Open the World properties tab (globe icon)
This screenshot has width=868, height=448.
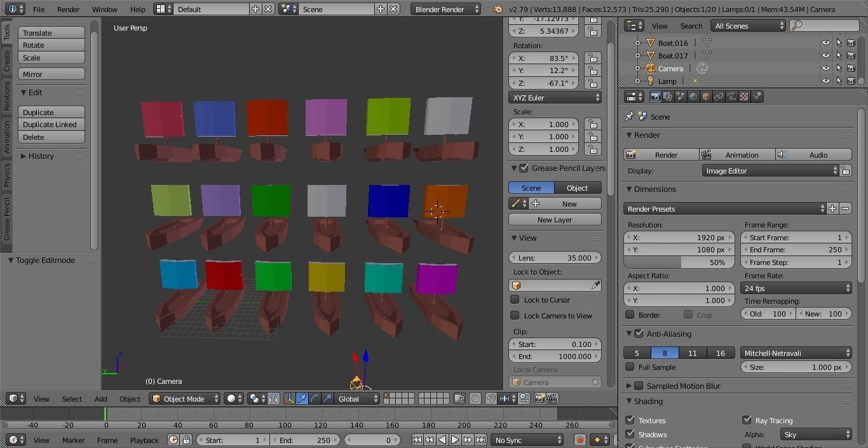tap(693, 97)
